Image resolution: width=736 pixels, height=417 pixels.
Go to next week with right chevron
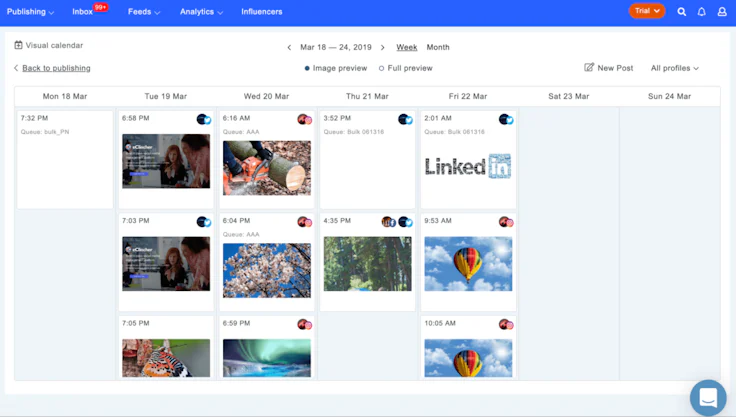(383, 47)
